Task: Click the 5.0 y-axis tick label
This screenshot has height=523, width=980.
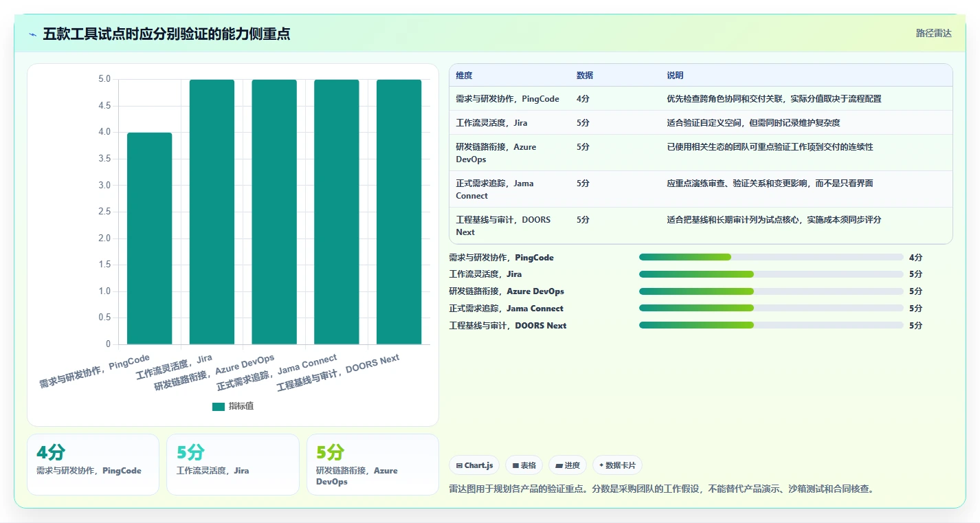Action: point(104,79)
